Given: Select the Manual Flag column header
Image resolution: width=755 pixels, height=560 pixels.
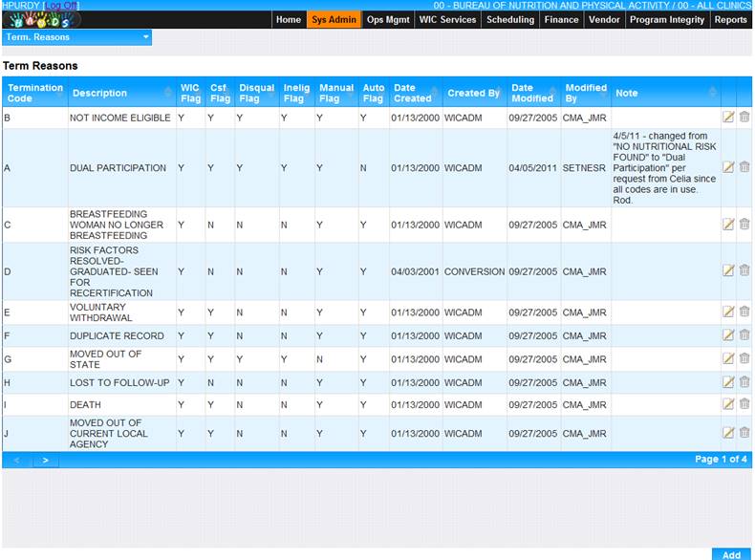Looking at the screenshot, I should pyautogui.click(x=336, y=93).
